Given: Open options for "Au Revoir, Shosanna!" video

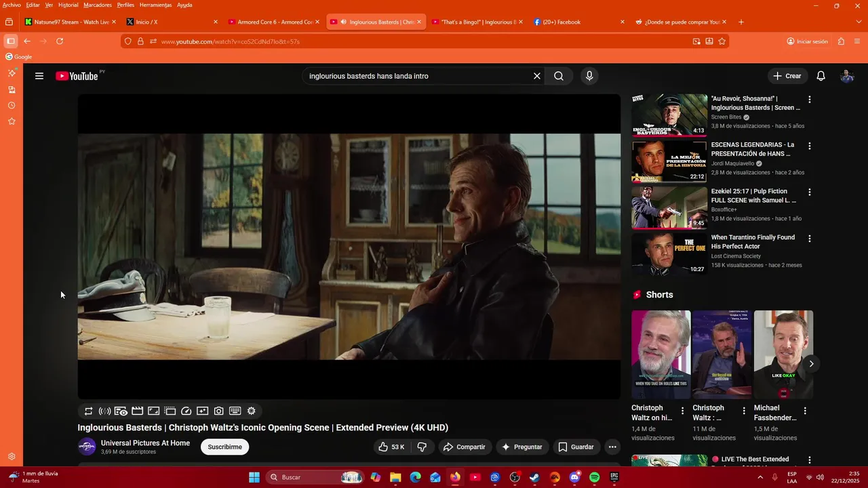Looking at the screenshot, I should (x=809, y=100).
